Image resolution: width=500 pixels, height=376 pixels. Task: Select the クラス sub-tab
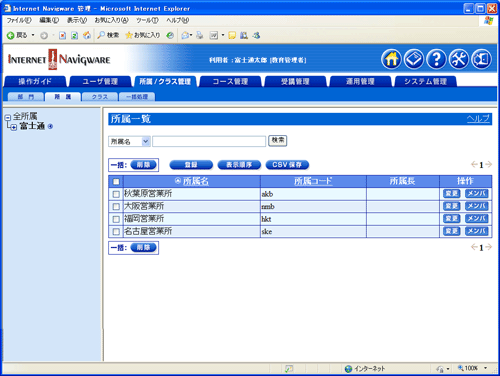pos(100,97)
